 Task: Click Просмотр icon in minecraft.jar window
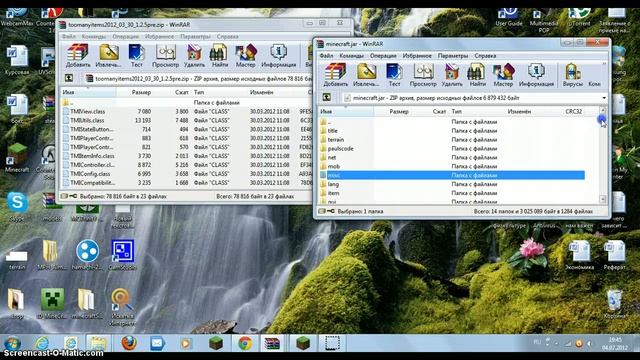pyautogui.click(x=423, y=75)
